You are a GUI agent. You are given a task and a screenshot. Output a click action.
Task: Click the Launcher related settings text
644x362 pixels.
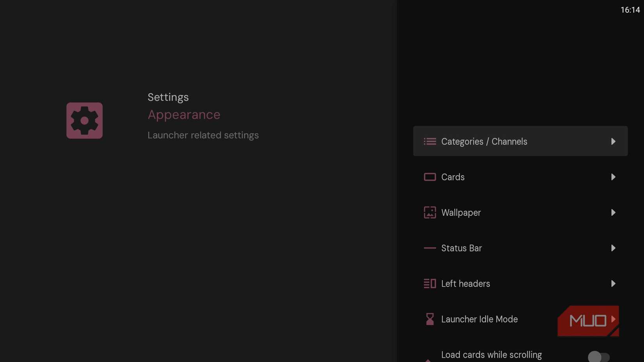203,135
